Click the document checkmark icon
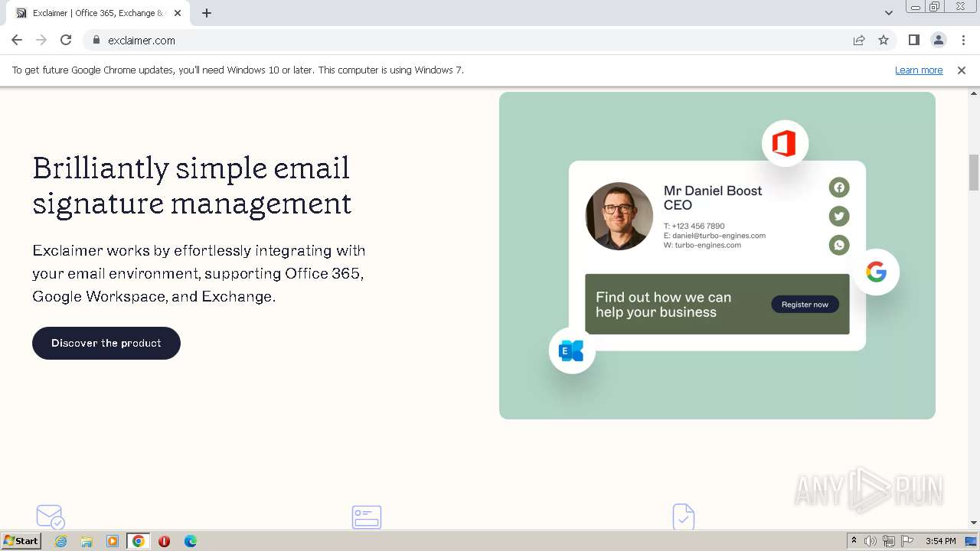 pos(684,517)
